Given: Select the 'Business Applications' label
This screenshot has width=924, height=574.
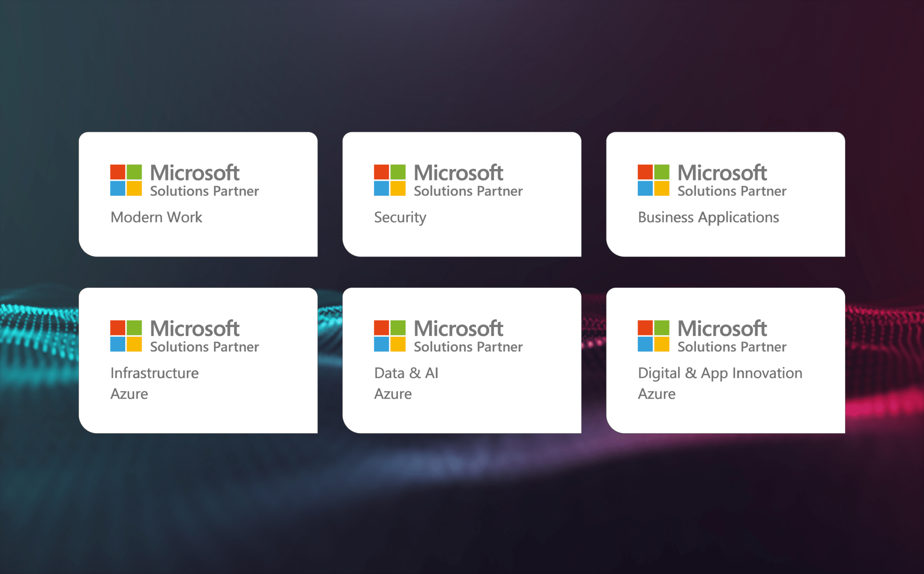Looking at the screenshot, I should 709,218.
